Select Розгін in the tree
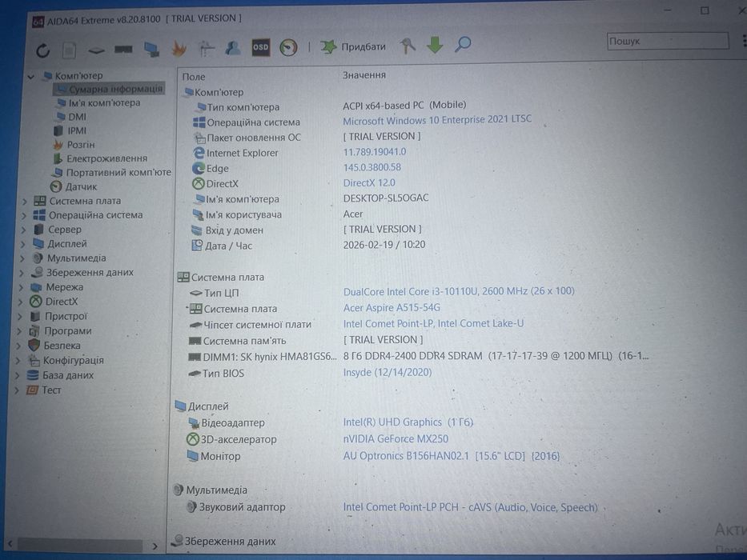The image size is (747, 560). click(x=74, y=144)
